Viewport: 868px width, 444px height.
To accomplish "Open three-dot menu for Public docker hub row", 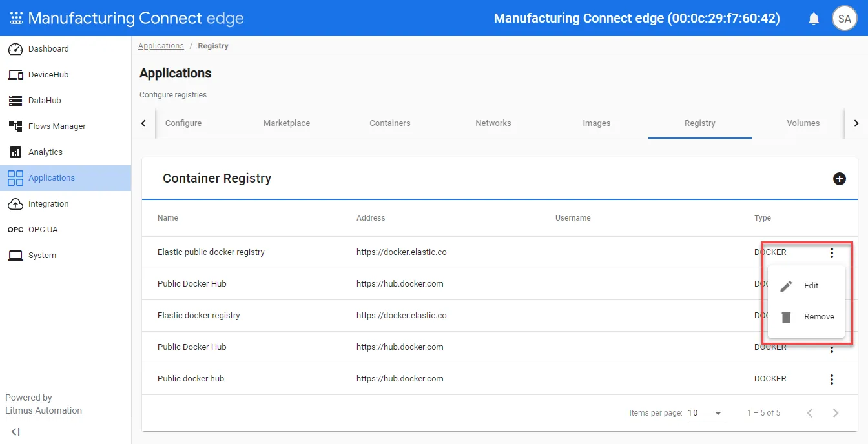I will 832,379.
